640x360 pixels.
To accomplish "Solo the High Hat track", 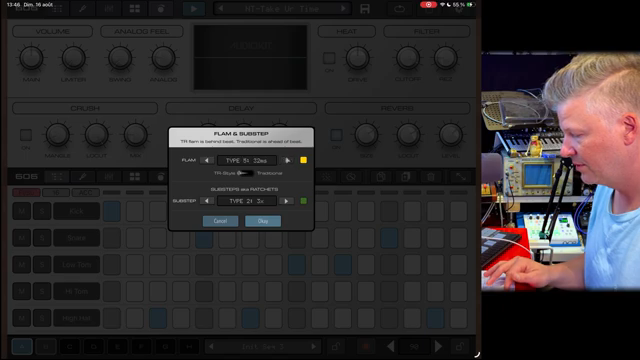I will click(x=42, y=318).
